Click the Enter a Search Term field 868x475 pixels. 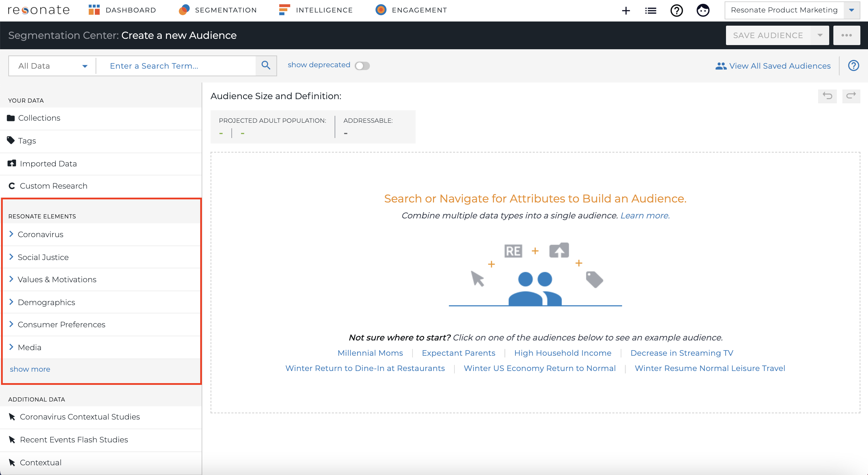coord(176,66)
